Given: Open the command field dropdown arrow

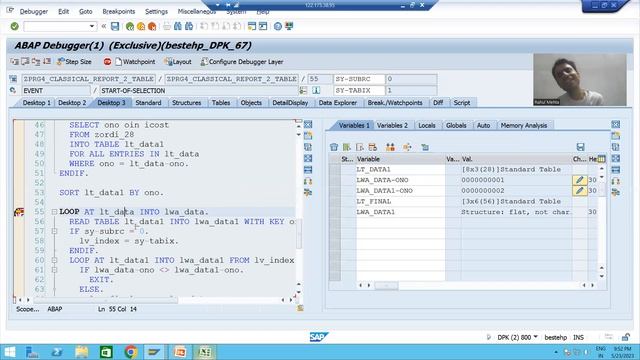Looking at the screenshot, I should click(x=91, y=27).
